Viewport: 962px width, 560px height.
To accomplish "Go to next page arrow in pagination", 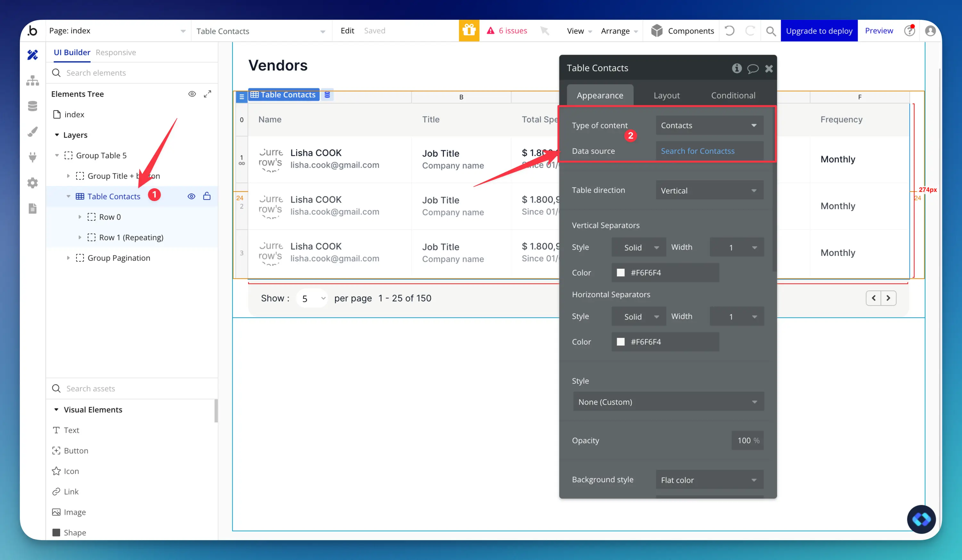I will [888, 298].
